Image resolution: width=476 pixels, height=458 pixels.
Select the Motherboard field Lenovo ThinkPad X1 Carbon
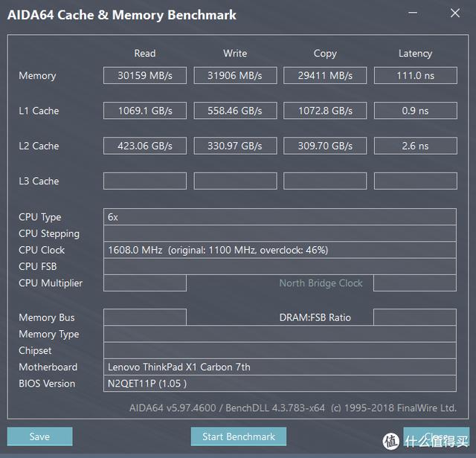coord(280,367)
